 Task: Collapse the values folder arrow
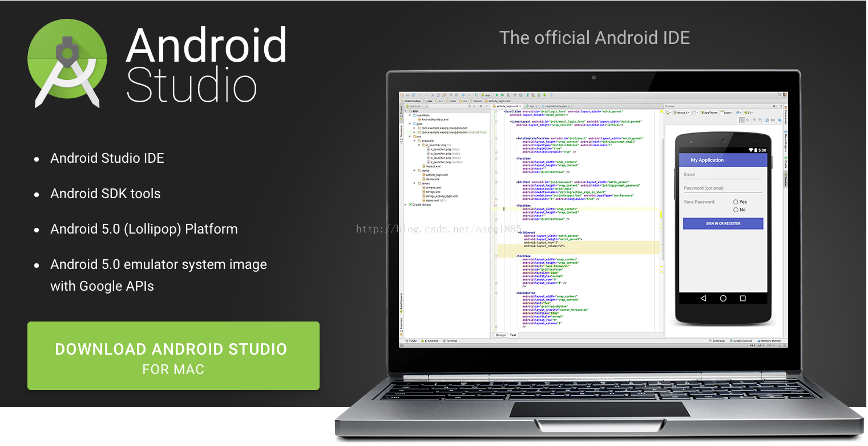click(414, 183)
